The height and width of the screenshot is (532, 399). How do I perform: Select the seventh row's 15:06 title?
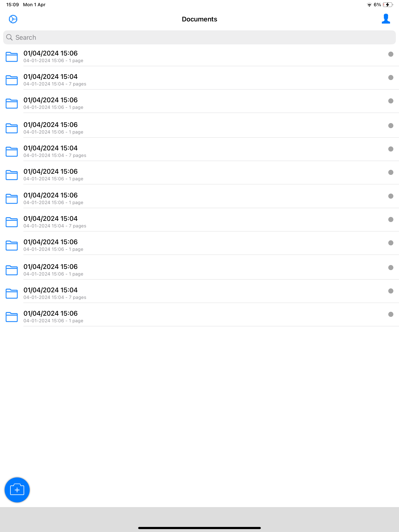click(50, 195)
